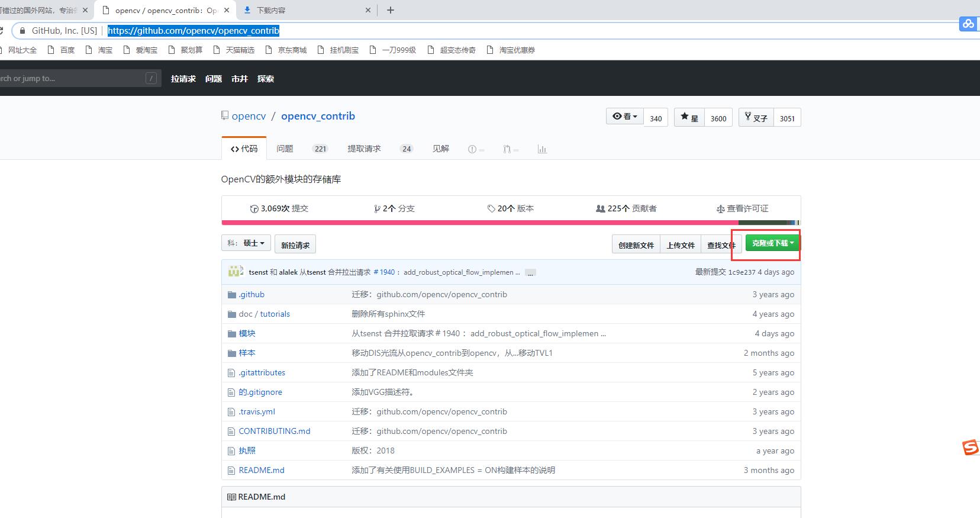Open the .github folder
Image resolution: width=980 pixels, height=518 pixels.
252,294
